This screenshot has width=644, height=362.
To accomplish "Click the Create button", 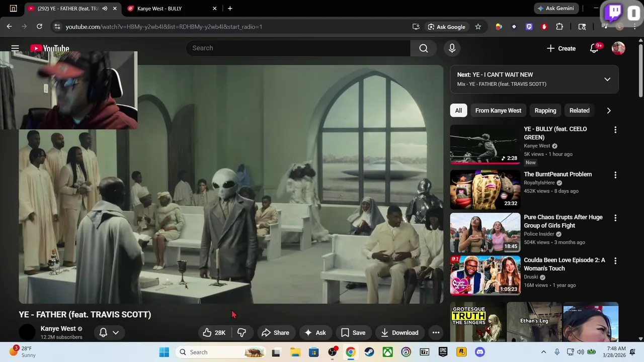I will click(x=561, y=48).
